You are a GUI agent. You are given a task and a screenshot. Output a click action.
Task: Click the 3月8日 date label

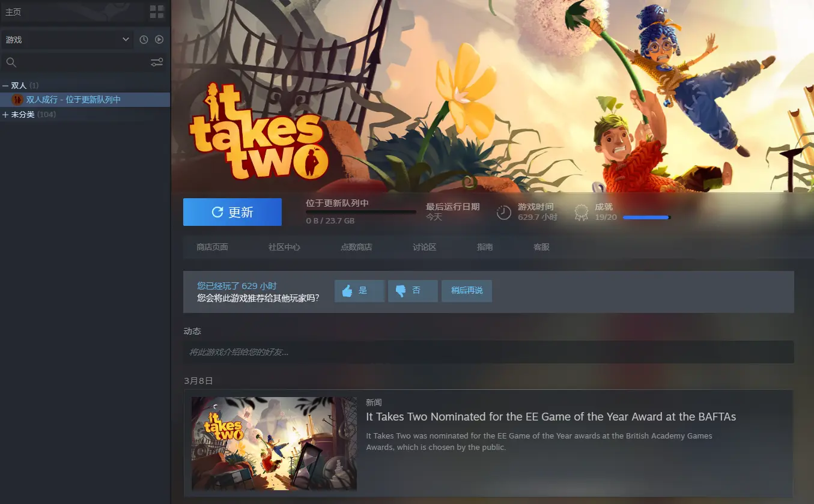[198, 381]
